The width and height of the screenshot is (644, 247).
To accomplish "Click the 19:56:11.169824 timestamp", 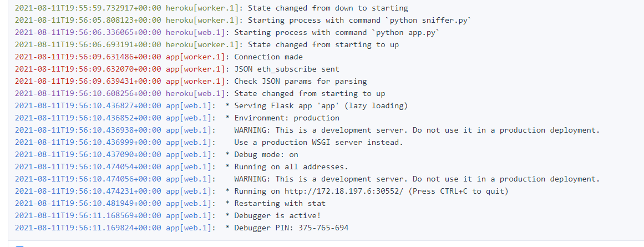I will (88, 228).
